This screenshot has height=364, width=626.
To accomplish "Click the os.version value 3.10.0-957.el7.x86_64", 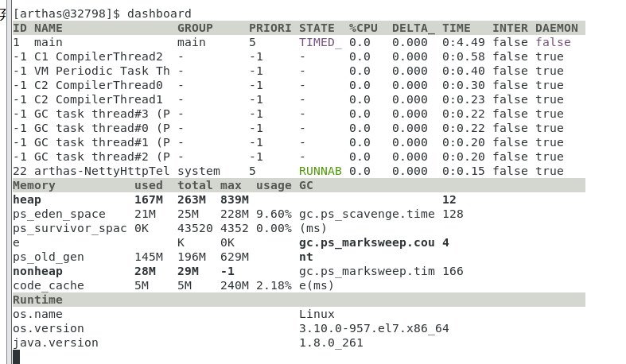I will click(374, 328).
